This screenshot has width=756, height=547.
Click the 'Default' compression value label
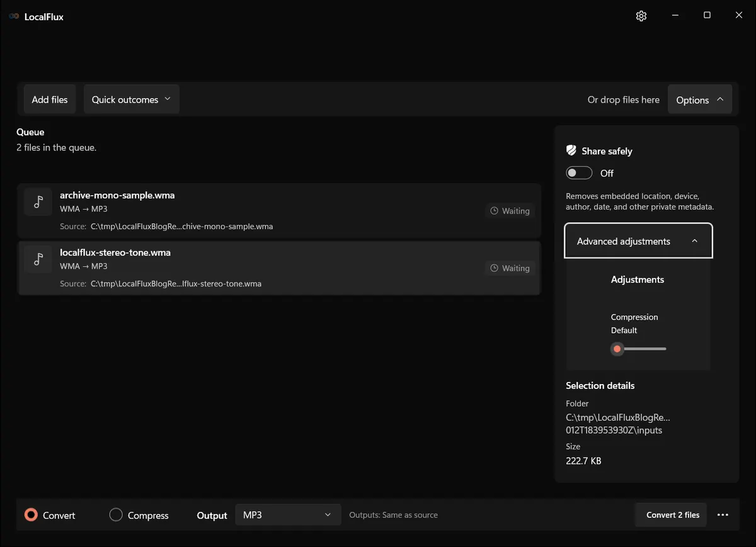tap(624, 330)
